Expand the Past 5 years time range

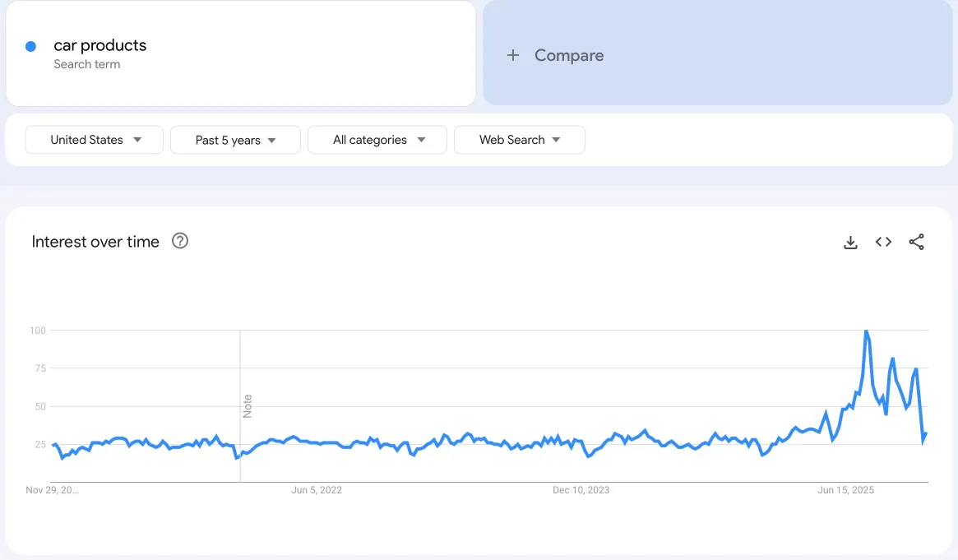pos(235,140)
